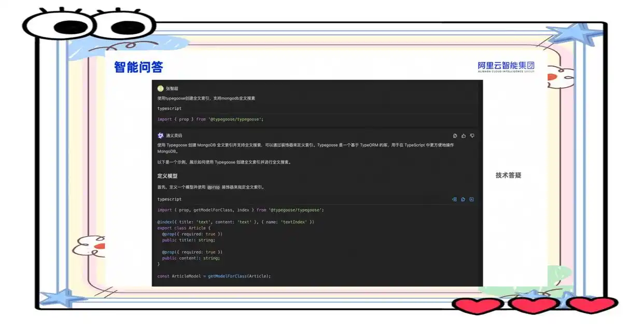This screenshot has width=644, height=330.
Task: Copy the full-text index code block
Action: pyautogui.click(x=471, y=199)
